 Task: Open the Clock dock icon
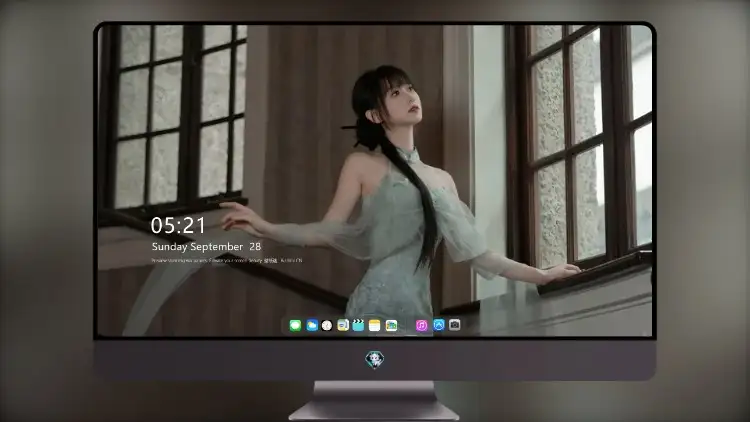327,325
